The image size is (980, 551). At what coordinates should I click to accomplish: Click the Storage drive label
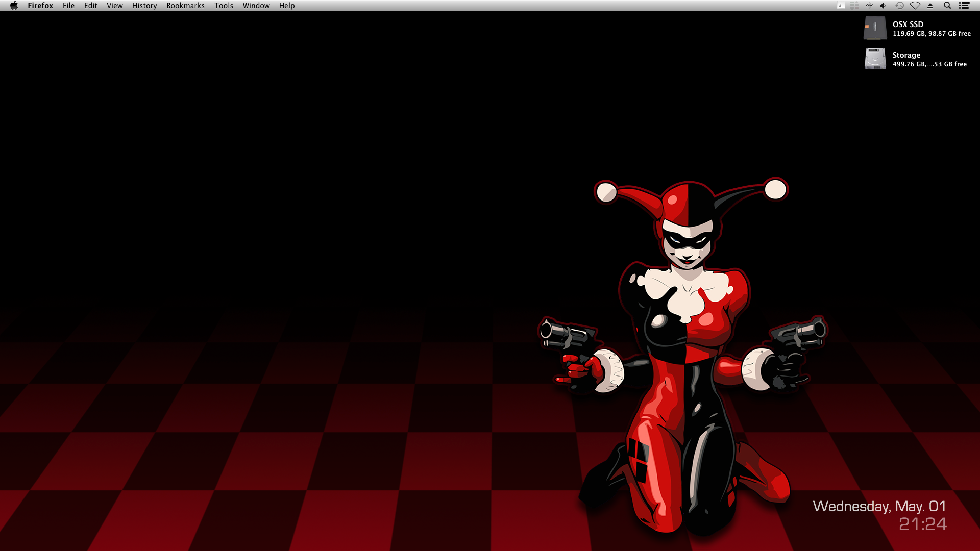click(x=906, y=55)
